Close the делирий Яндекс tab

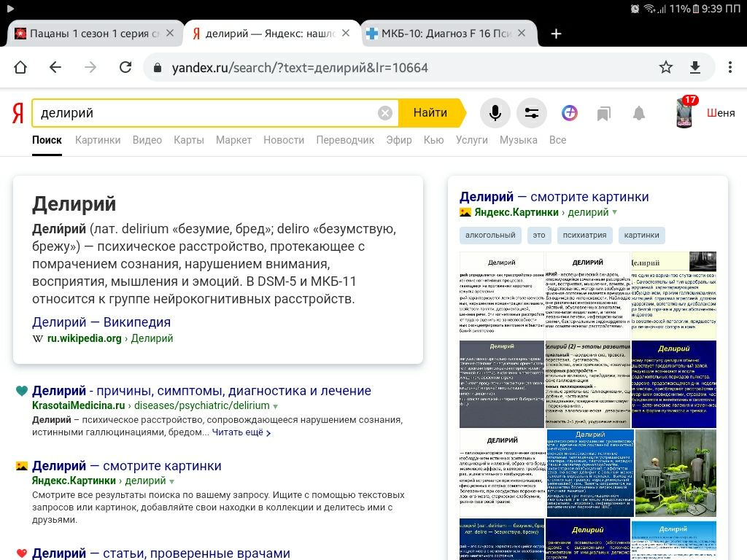(x=346, y=33)
